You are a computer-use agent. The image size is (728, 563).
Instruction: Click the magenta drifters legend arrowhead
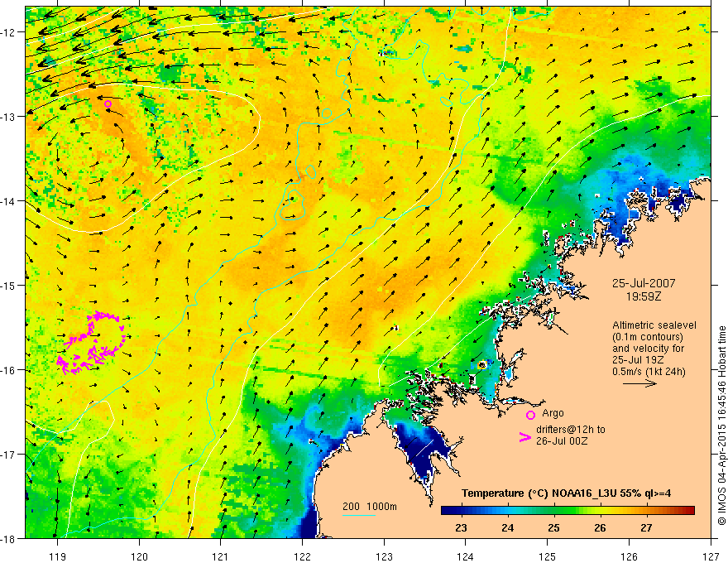tap(524, 437)
